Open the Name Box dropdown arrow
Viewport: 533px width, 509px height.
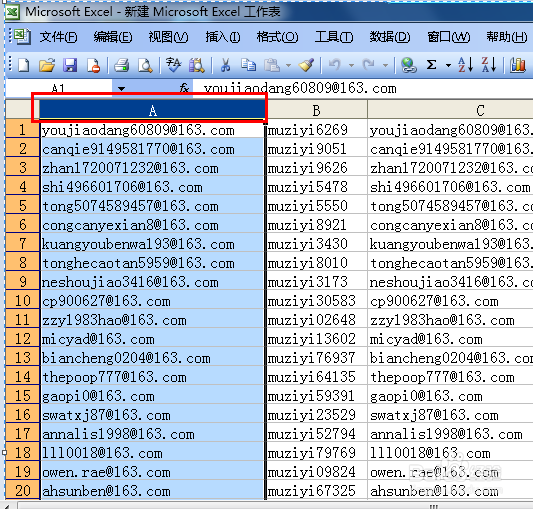(x=121, y=89)
